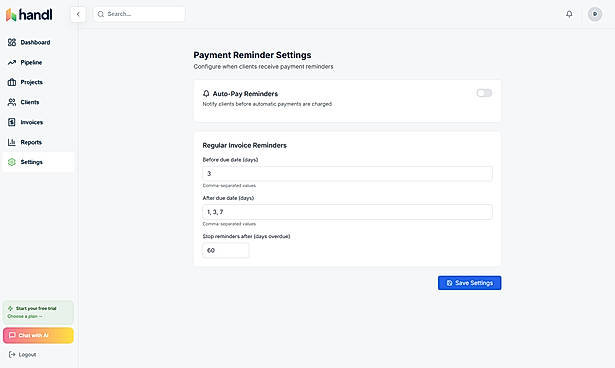615x368 pixels.
Task: Collapse the sidebar with chevron button
Action: 78,14
